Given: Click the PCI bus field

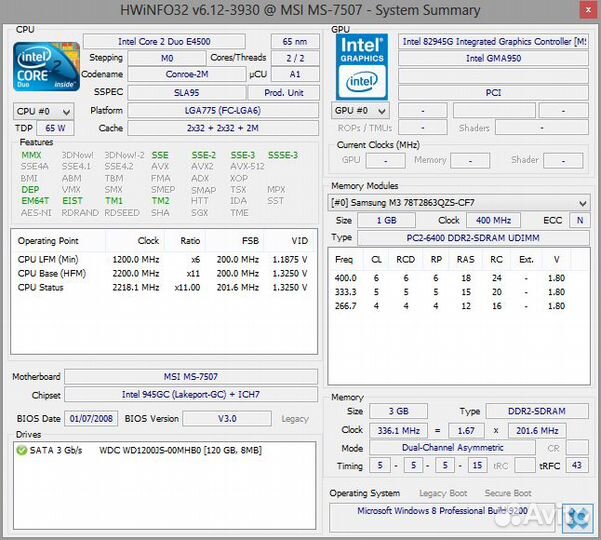Looking at the screenshot, I should 493,93.
